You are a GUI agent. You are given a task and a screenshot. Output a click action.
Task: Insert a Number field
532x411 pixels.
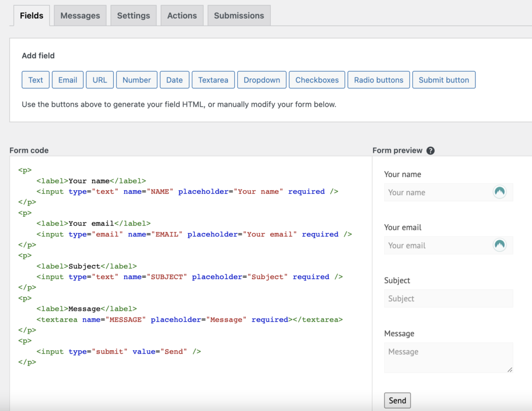(137, 79)
